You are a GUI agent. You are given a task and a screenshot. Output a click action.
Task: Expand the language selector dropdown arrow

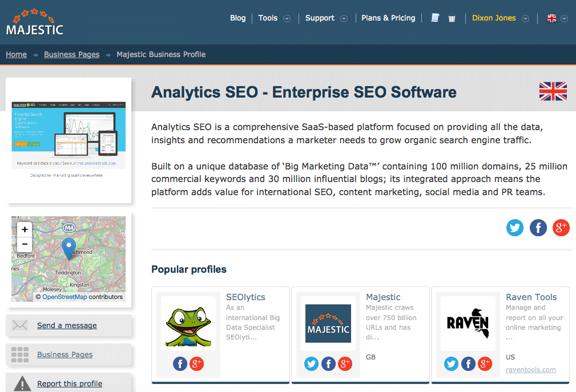[565, 18]
